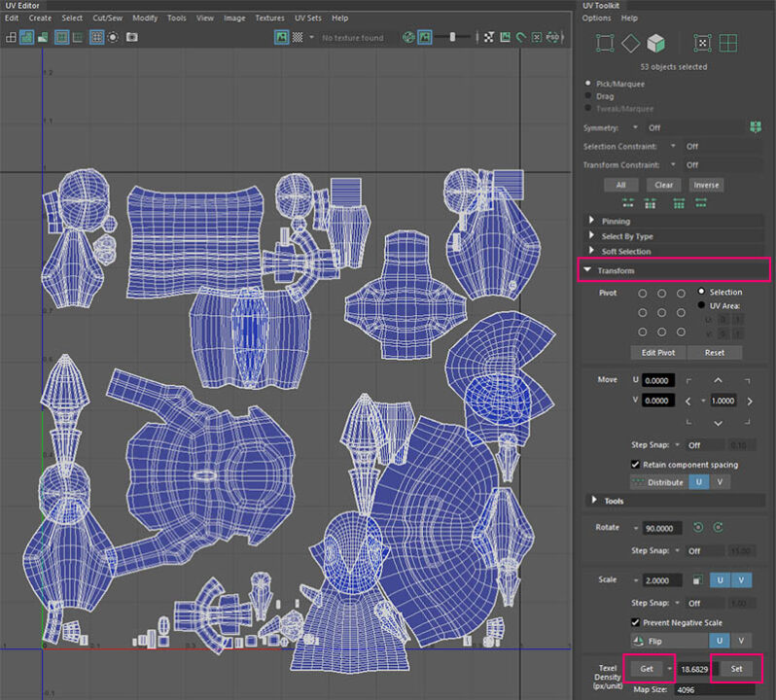Toggle the shaded UV display icon
776x700 pixels.
tap(26, 37)
